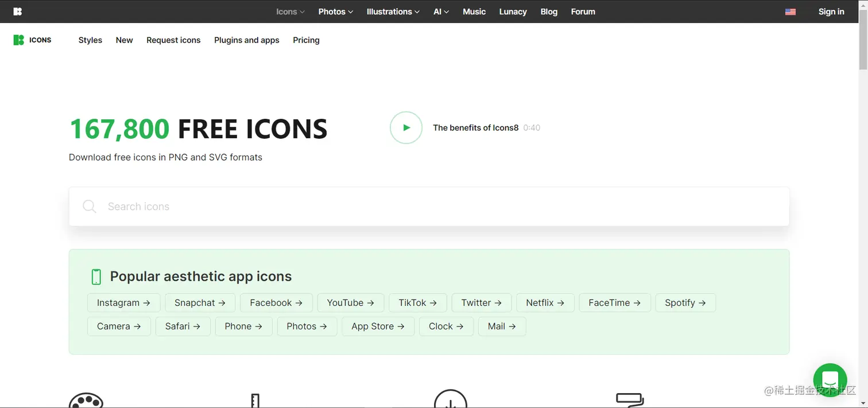Click the 167,800 FREE ICONS heading
The image size is (868, 408).
click(198, 129)
